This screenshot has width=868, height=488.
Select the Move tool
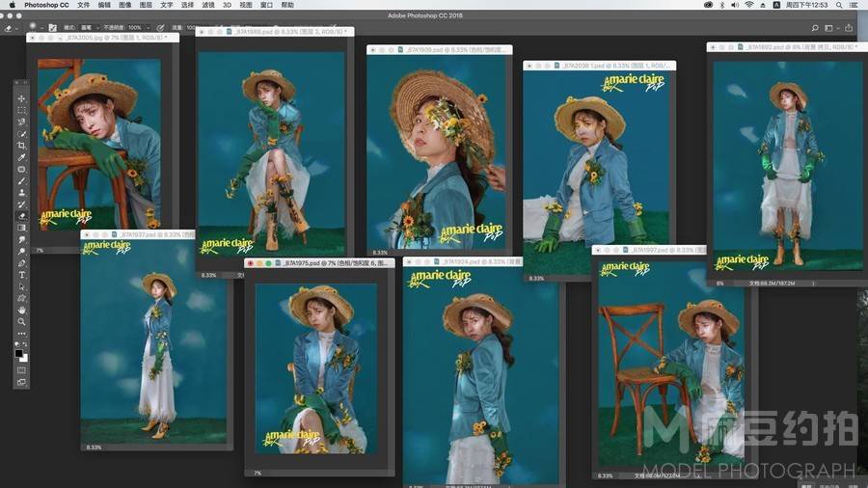pos(21,98)
